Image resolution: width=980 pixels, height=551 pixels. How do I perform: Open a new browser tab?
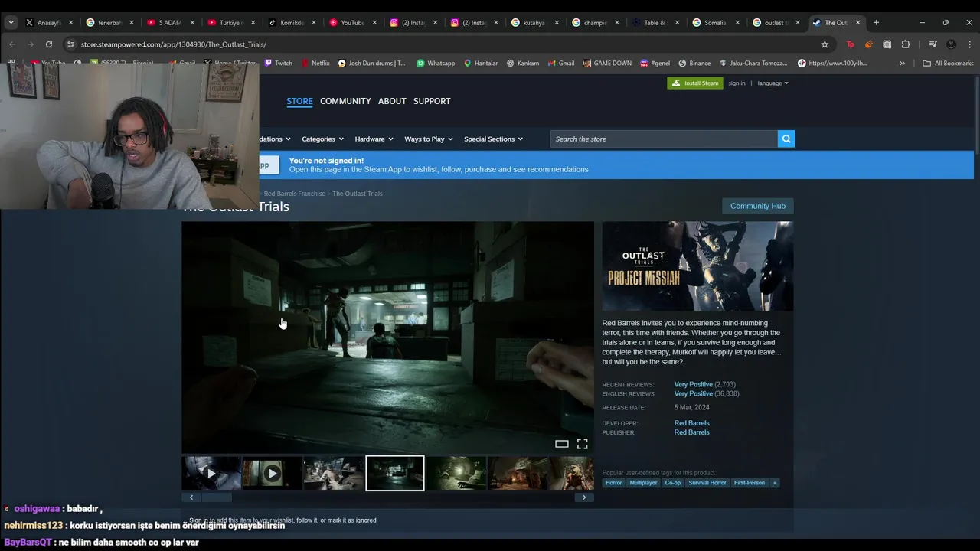[x=876, y=22]
